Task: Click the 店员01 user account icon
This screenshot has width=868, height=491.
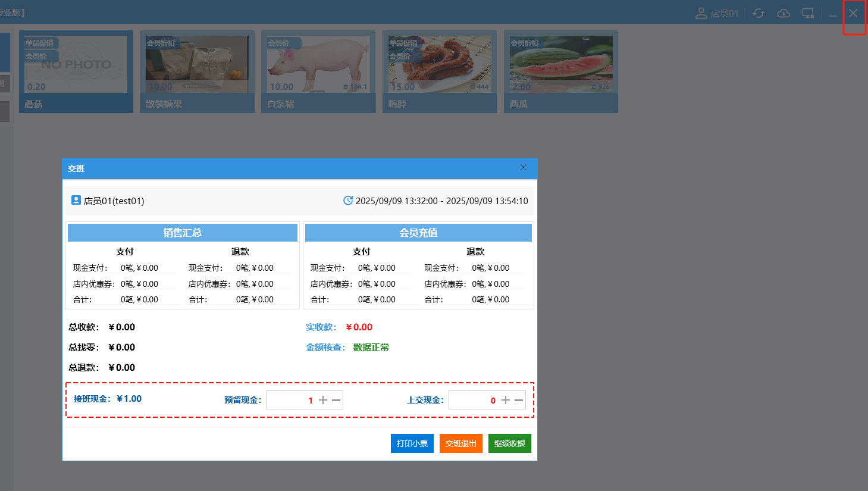Action: (701, 13)
